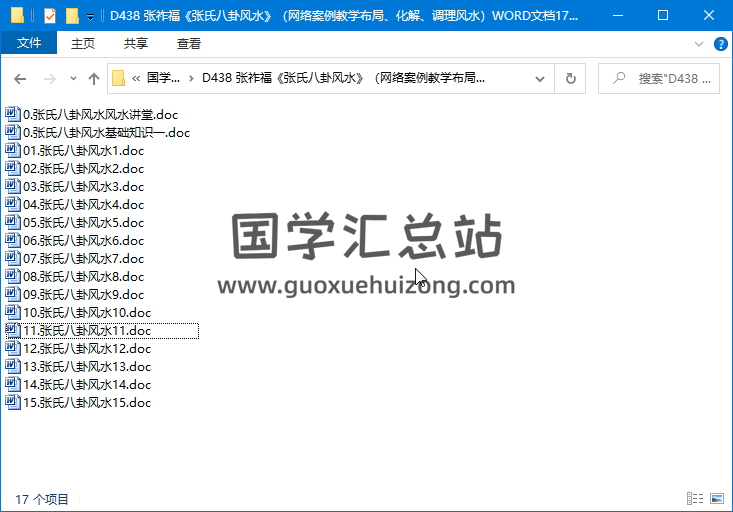This screenshot has width=733, height=512.
Task: Refresh the current folder
Action: [x=570, y=79]
